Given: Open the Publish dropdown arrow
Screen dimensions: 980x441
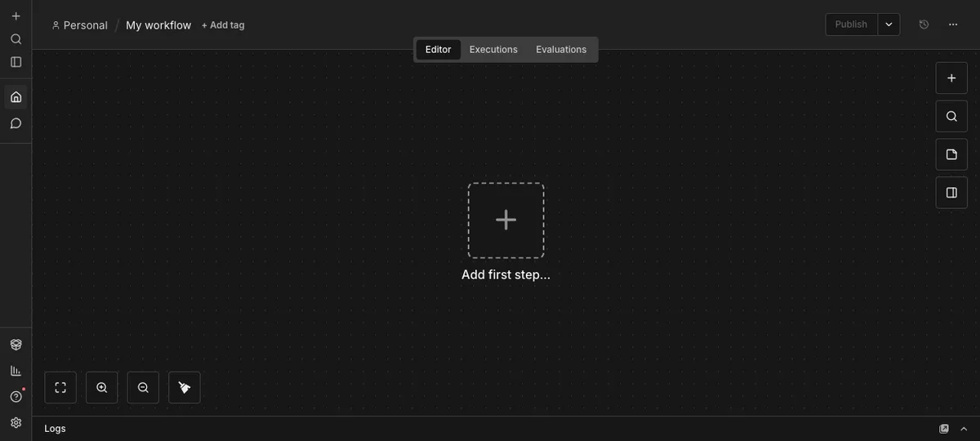Looking at the screenshot, I should [889, 24].
